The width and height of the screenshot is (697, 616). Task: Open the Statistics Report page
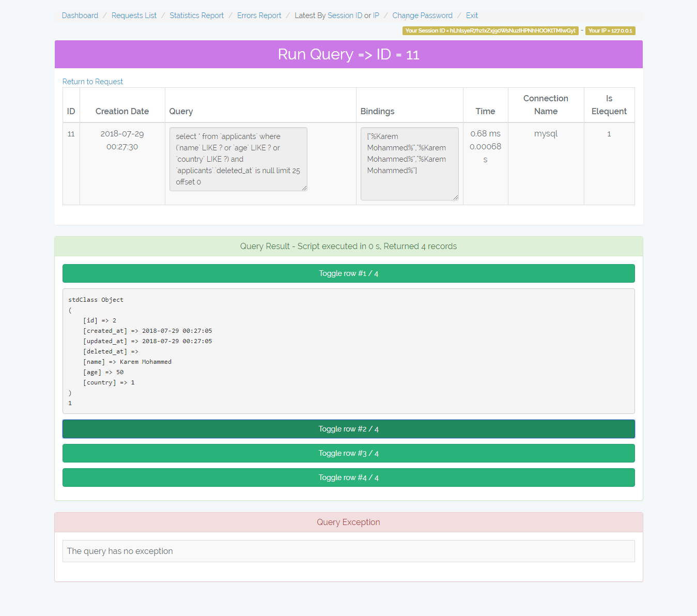click(196, 16)
